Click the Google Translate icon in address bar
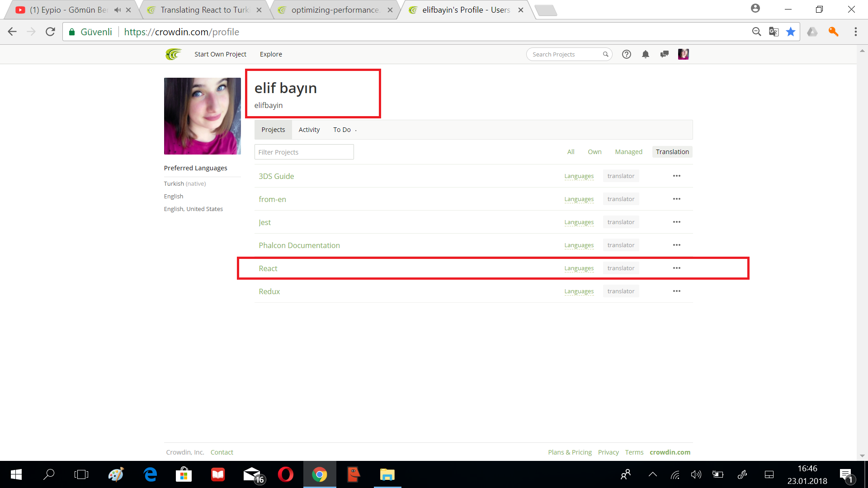The image size is (868, 488). click(774, 32)
